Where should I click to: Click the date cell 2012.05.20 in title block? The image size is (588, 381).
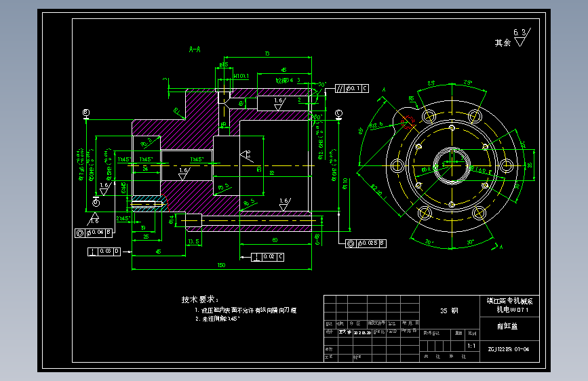pyautogui.click(x=362, y=333)
